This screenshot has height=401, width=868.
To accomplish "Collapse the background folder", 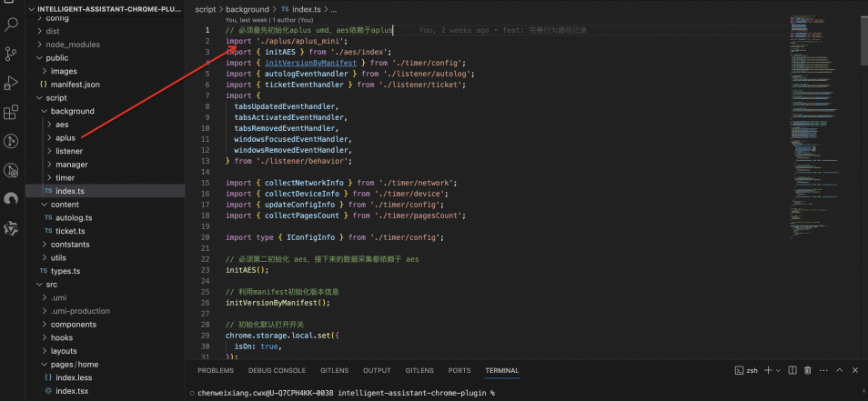I will [72, 111].
